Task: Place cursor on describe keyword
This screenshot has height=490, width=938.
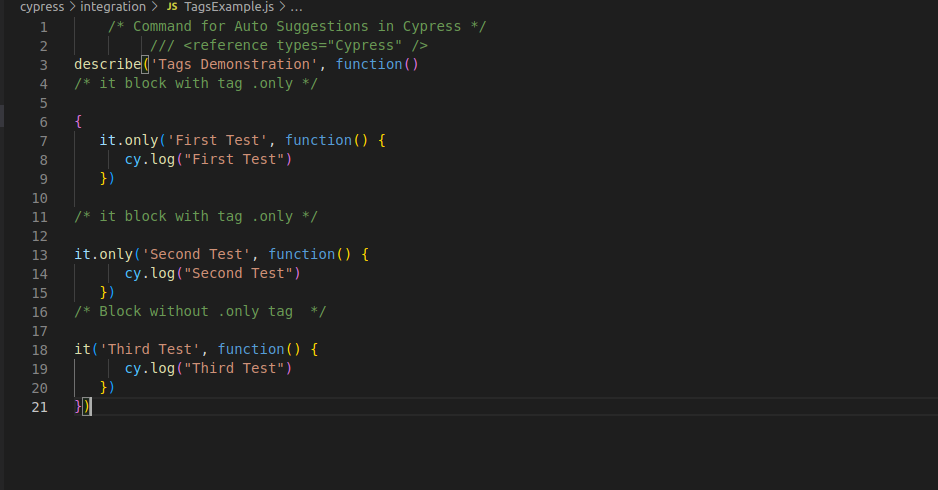Action: click(x=108, y=64)
